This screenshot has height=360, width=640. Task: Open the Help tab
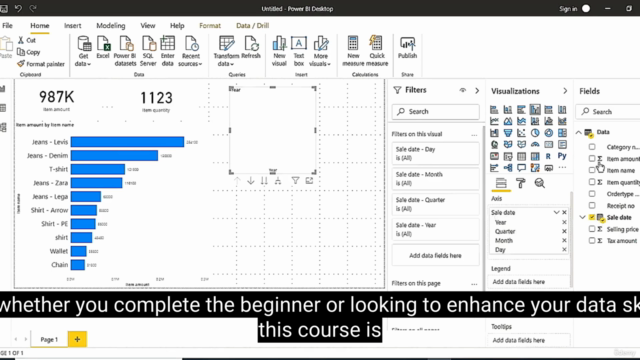(x=177, y=25)
